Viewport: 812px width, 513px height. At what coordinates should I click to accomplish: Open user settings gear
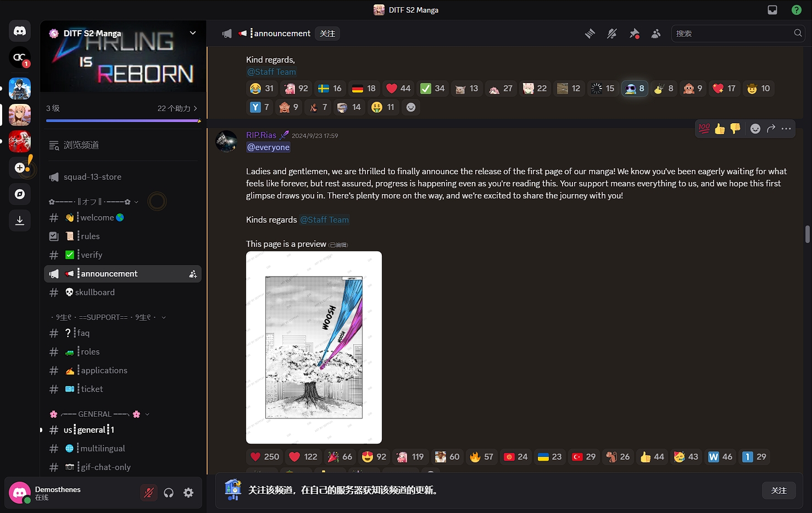pos(188,493)
